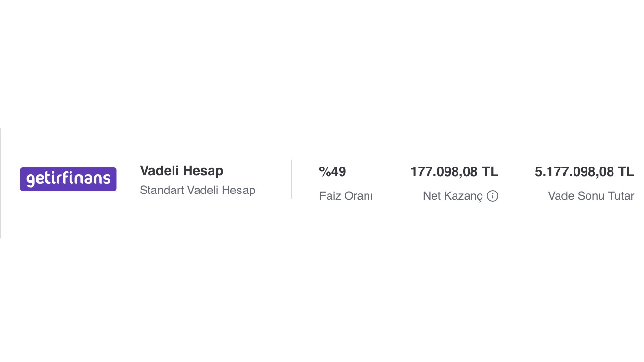Screen dimensions: 644x362
Task: Click the word Standart in the subtitle
Action: click(162, 190)
